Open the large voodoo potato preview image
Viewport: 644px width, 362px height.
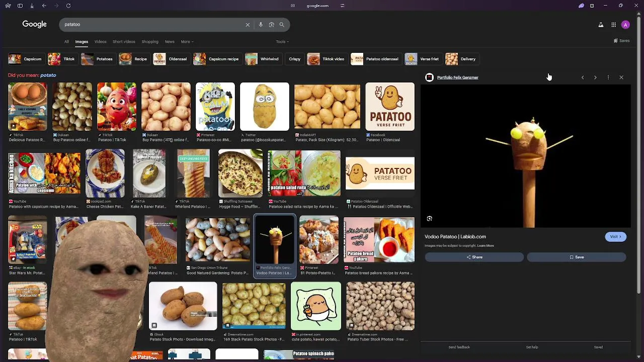[526, 156]
